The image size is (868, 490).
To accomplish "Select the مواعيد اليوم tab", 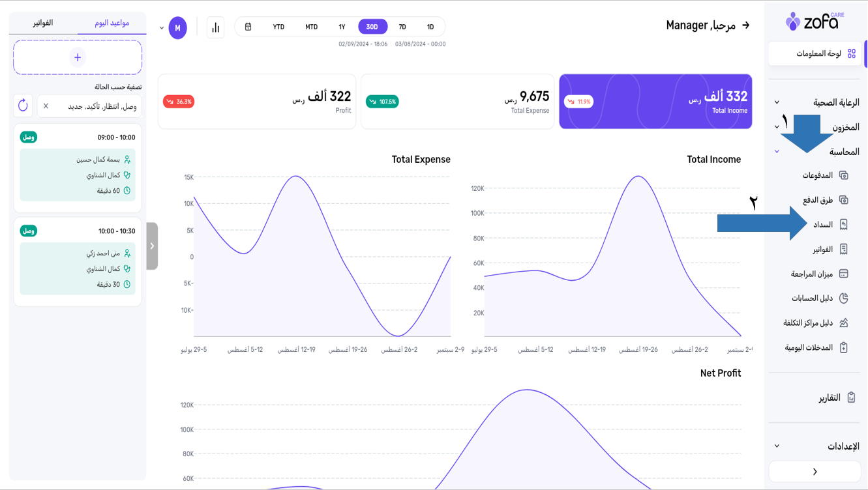I will coord(112,23).
